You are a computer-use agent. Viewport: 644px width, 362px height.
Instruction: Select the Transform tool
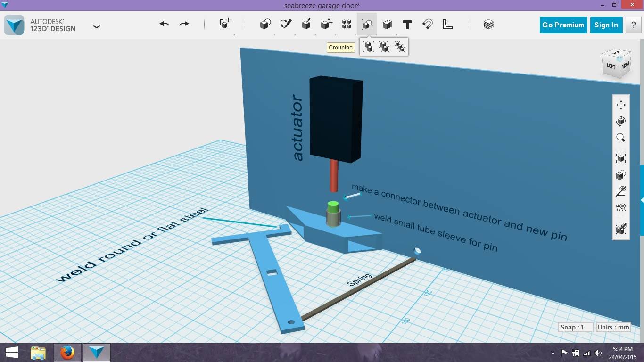click(x=225, y=24)
